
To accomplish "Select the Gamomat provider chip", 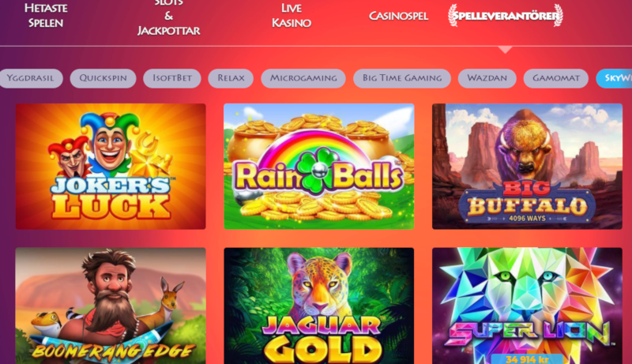I will click(556, 78).
